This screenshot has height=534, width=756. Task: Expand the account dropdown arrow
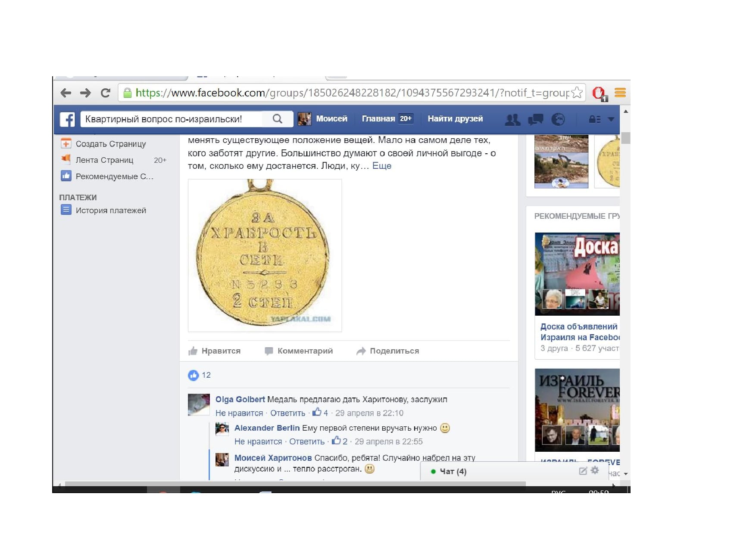(611, 119)
